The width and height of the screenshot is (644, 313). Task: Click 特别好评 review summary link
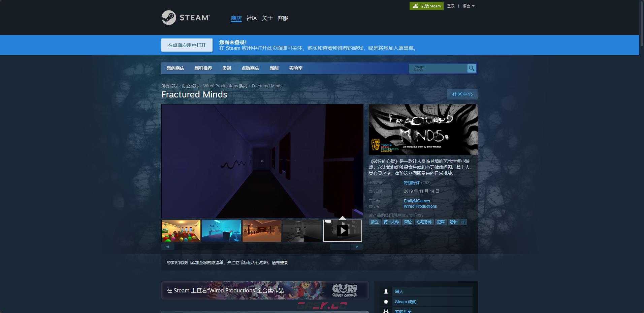(x=412, y=183)
